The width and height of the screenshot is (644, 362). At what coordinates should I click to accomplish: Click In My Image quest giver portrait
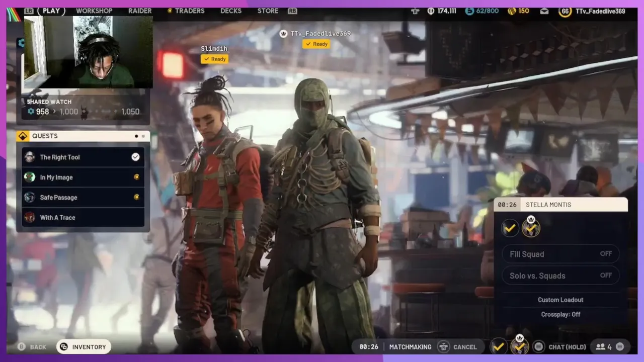pyautogui.click(x=30, y=177)
